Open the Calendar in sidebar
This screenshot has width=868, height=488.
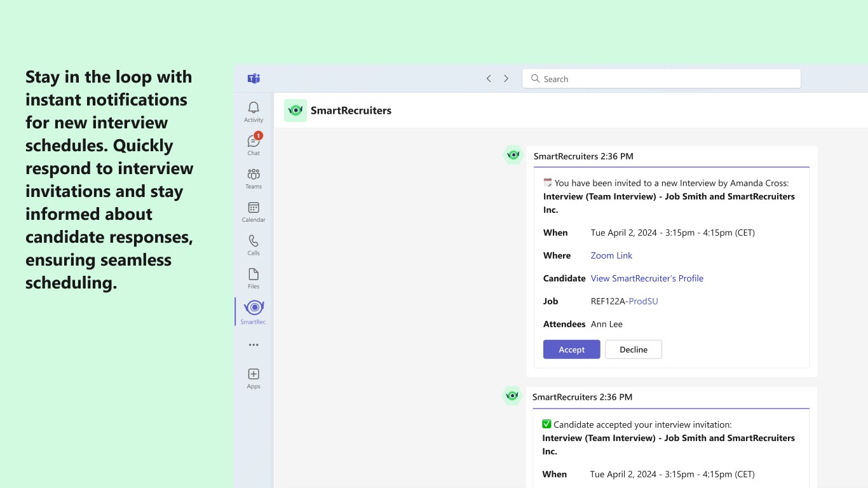[254, 212]
